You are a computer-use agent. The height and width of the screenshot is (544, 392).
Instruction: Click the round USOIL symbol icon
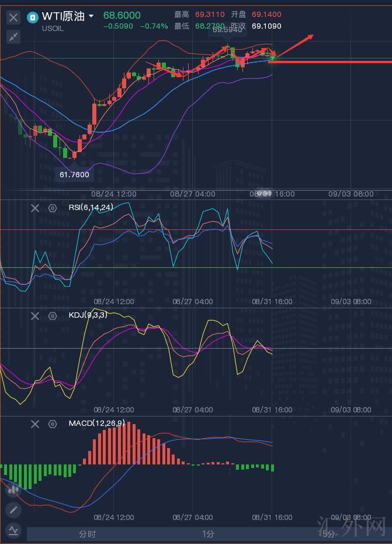click(33, 17)
